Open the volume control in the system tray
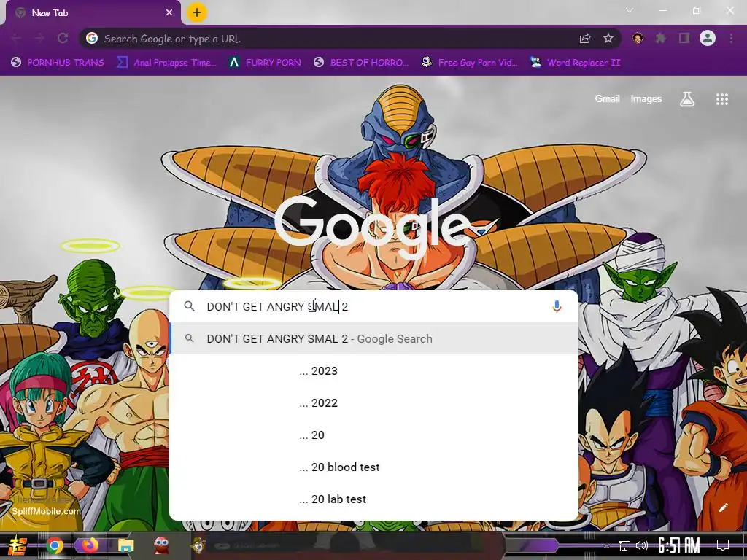Screen dimensions: 747x560 tap(642, 545)
